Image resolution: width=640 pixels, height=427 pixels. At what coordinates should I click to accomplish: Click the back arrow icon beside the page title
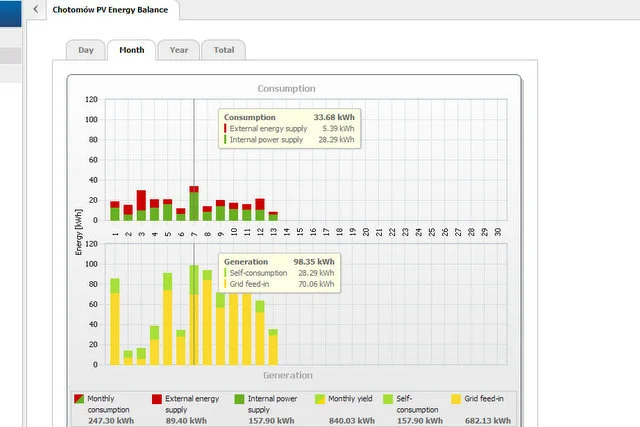pyautogui.click(x=36, y=9)
